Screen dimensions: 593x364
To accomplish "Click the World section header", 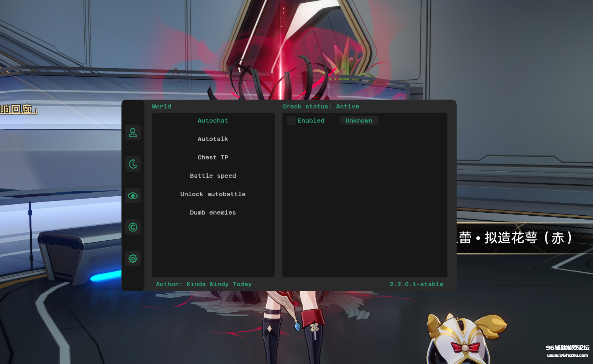I will [x=162, y=107].
